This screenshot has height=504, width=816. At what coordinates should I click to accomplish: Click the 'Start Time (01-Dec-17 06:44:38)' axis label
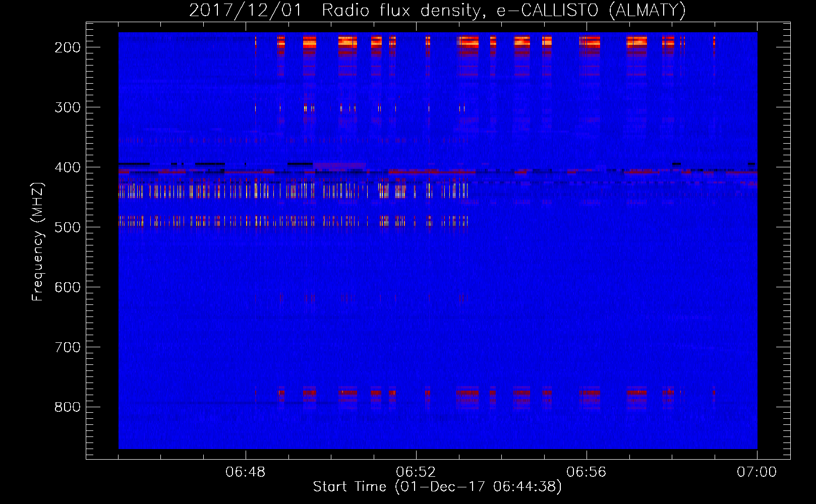(437, 487)
